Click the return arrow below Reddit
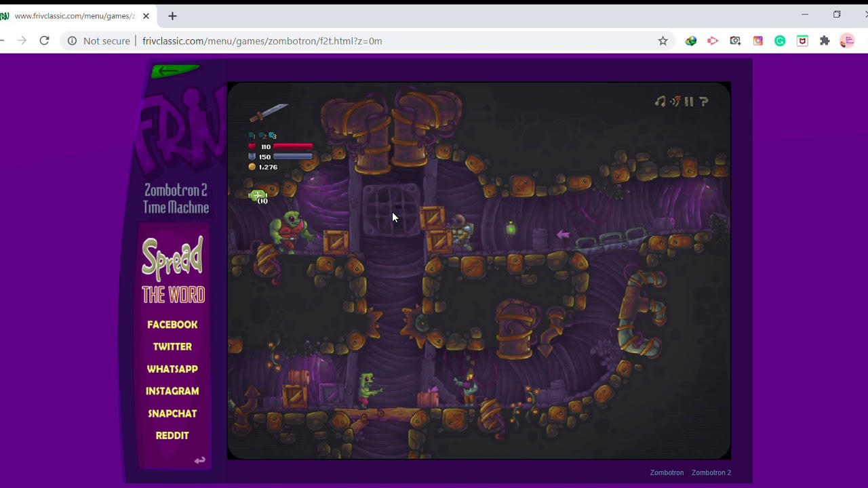 (199, 460)
